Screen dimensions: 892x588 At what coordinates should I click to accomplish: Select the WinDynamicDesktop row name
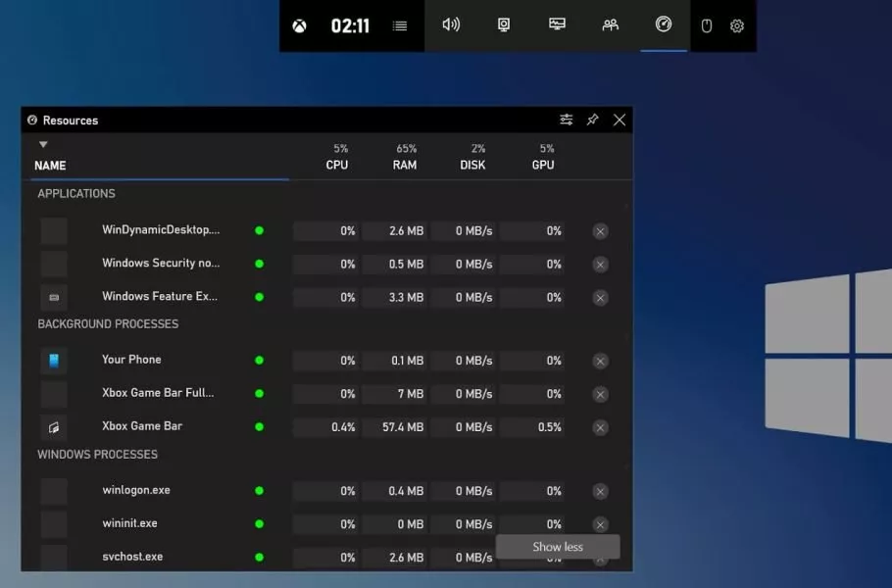(x=161, y=229)
